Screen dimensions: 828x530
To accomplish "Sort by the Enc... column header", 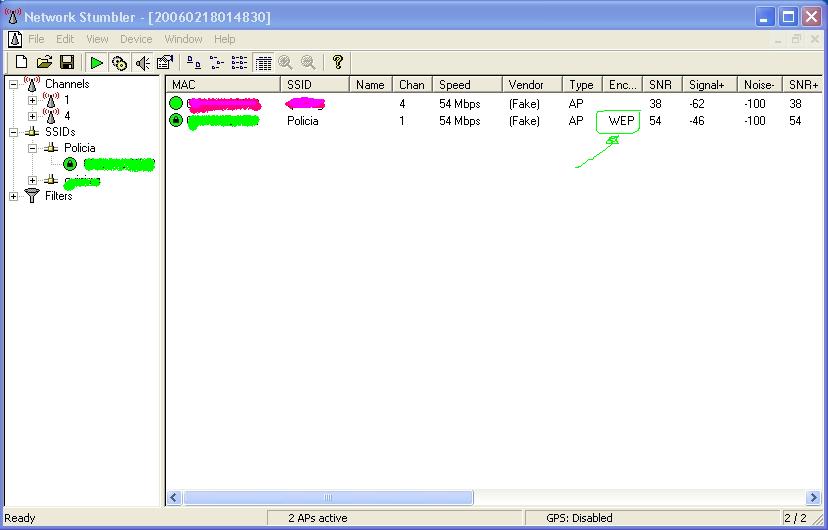I will (623, 84).
